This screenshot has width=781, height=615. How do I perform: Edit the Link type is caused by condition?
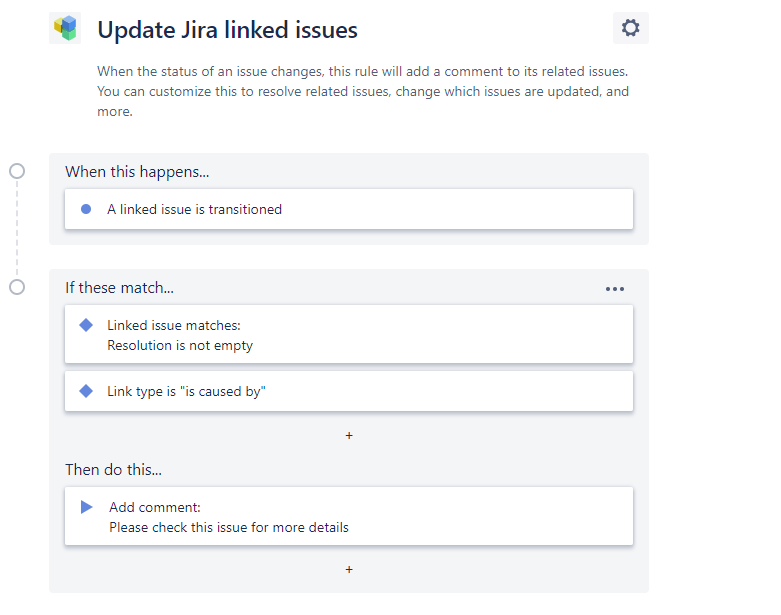[x=349, y=391]
